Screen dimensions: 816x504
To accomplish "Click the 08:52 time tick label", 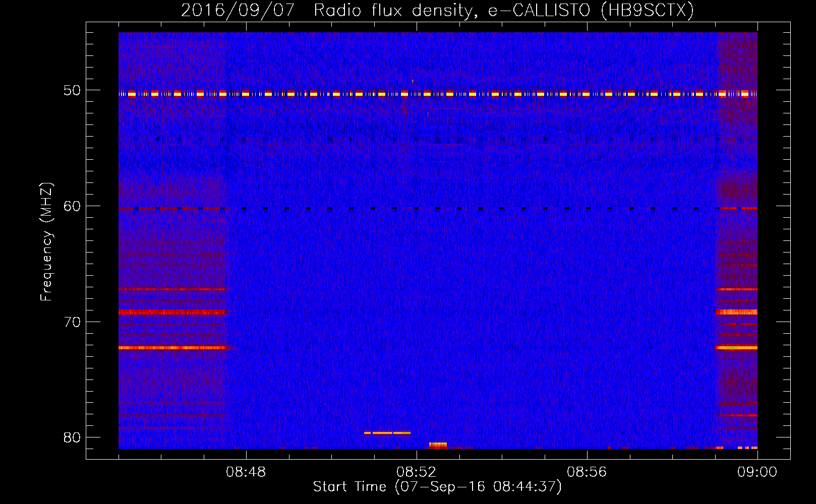I will coord(417,472).
